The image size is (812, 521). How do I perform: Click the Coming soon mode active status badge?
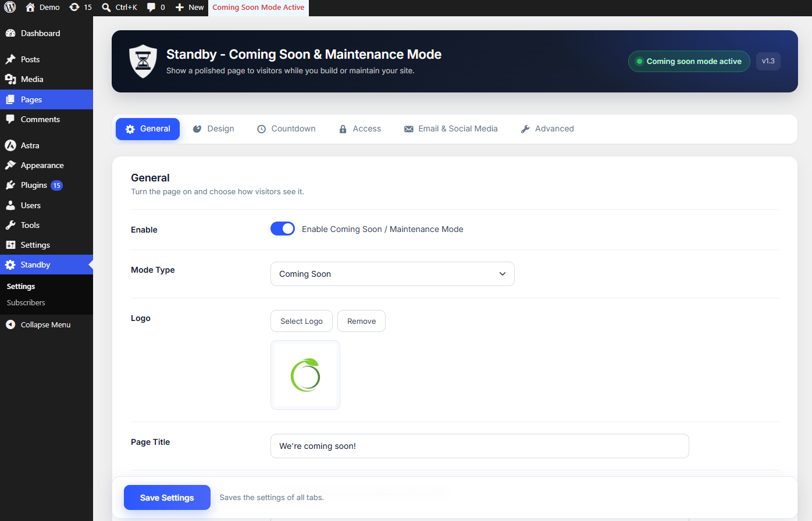(x=689, y=61)
